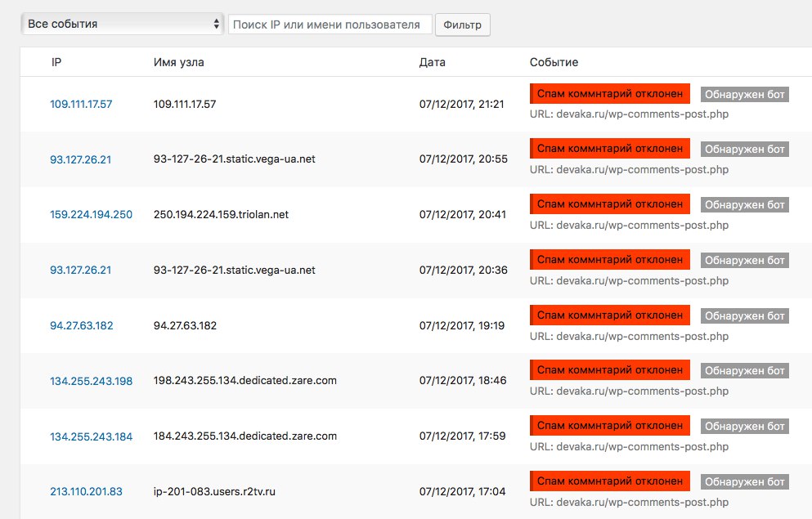
Task: Open IP link 134.255.243.198
Action: pyautogui.click(x=91, y=381)
